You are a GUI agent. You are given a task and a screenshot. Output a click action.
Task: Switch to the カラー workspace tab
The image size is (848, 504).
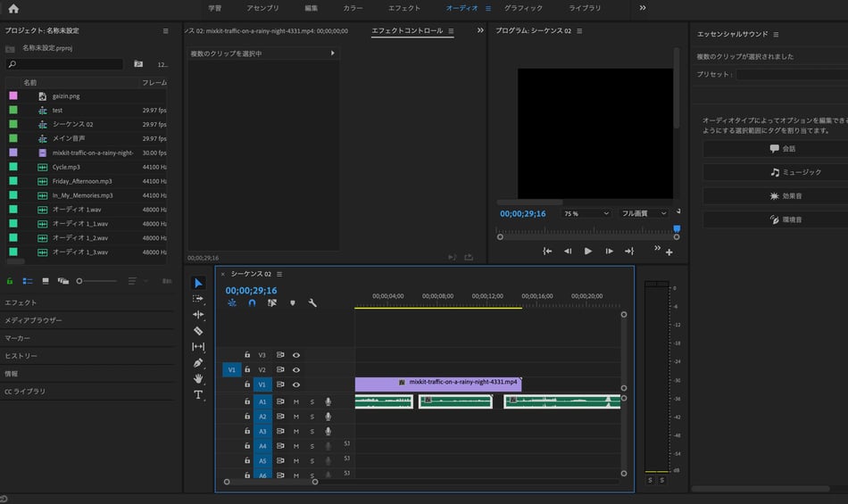click(353, 8)
